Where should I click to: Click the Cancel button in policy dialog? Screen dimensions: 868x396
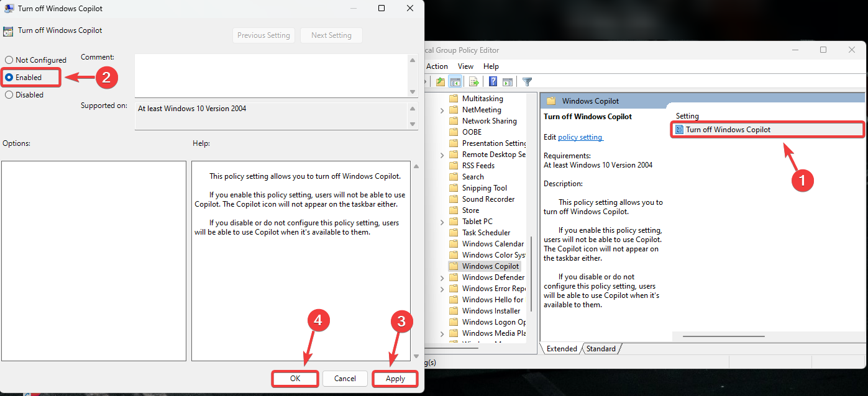pos(345,379)
